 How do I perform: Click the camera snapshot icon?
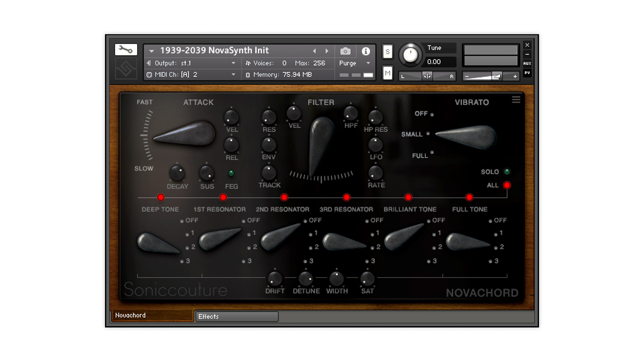345,51
